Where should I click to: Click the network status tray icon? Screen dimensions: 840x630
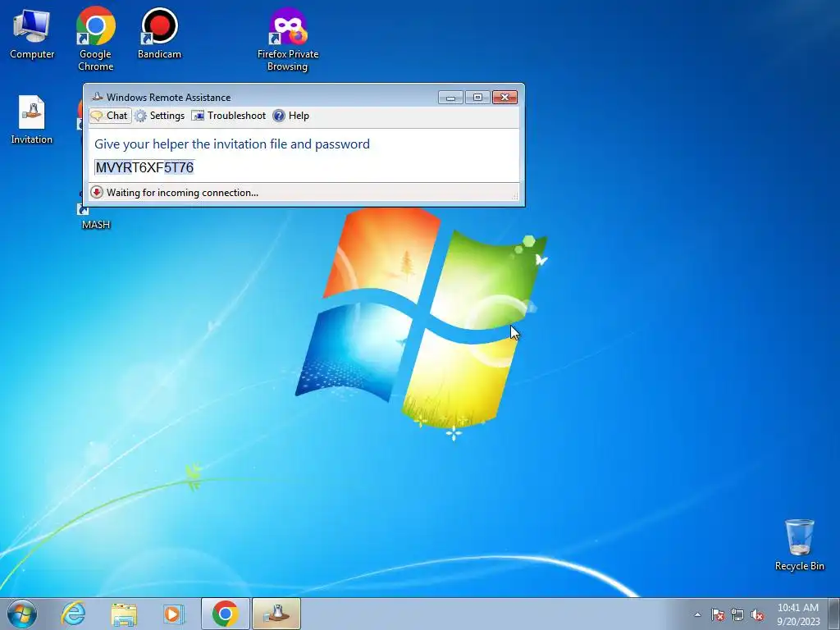737,614
